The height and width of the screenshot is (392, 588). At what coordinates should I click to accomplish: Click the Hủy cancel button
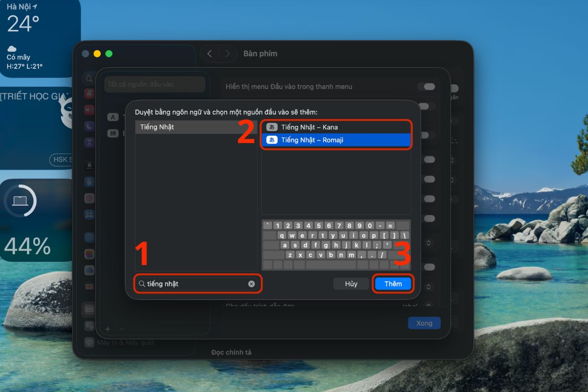pos(351,284)
